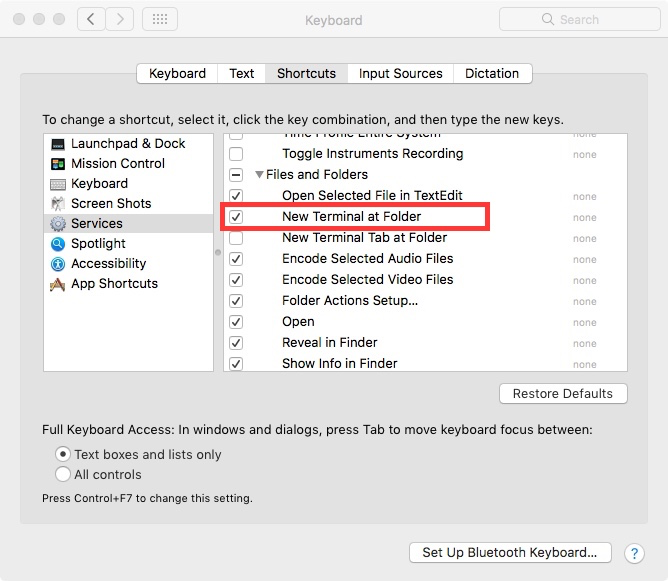Uncheck Encode Selected Video Files
This screenshot has width=668, height=581.
[236, 280]
